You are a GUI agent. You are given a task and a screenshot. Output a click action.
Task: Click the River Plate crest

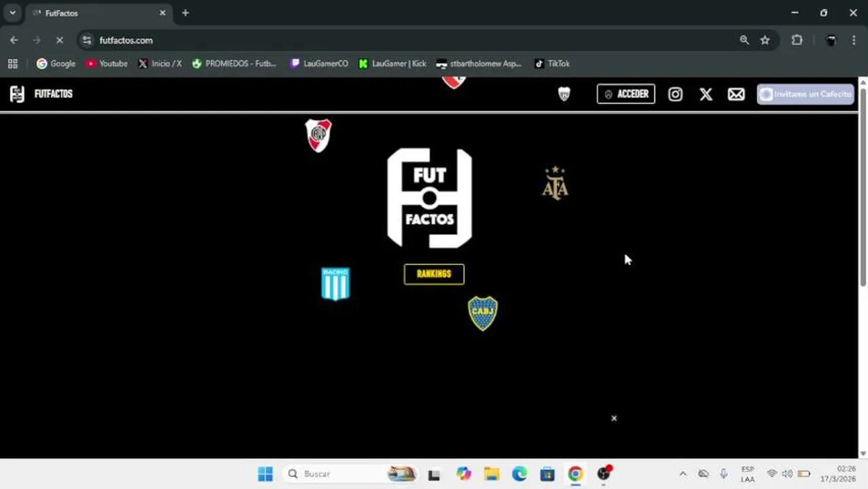click(x=318, y=135)
